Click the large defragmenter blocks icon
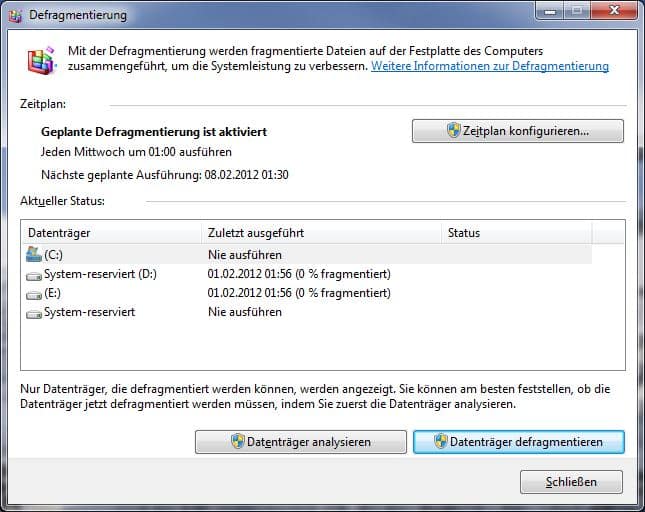Image resolution: width=645 pixels, height=512 pixels. (x=41, y=60)
